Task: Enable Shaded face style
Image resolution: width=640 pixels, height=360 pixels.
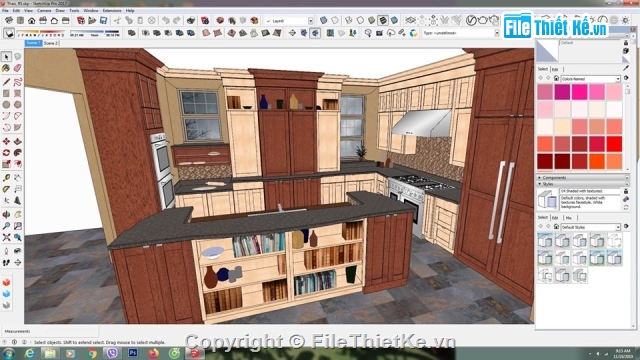Action: (371, 20)
